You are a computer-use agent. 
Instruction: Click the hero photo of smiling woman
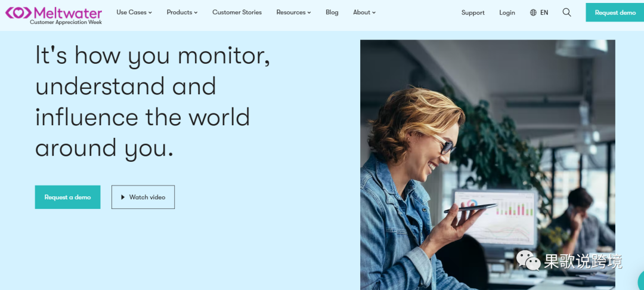pos(488,165)
